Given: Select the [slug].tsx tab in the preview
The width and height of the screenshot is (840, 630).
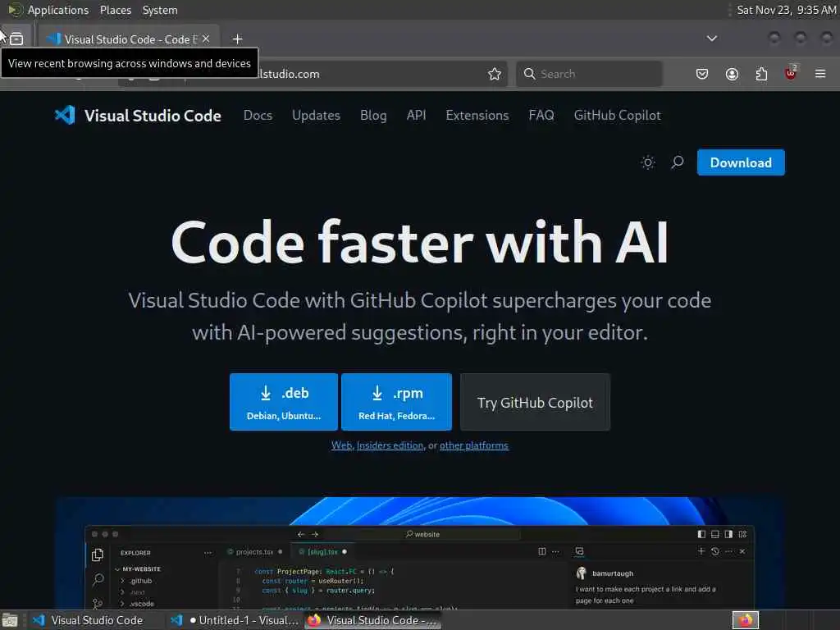Looking at the screenshot, I should (x=322, y=552).
